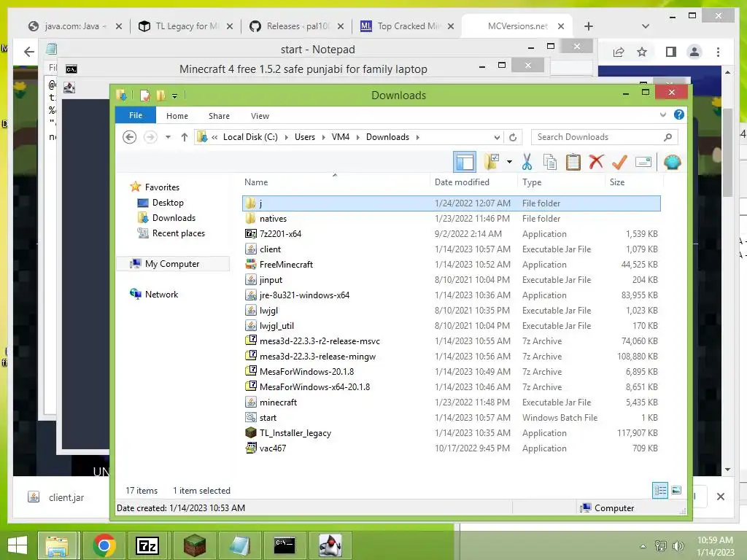Open the View ribbon tab
This screenshot has width=747, height=560.
pos(260,116)
